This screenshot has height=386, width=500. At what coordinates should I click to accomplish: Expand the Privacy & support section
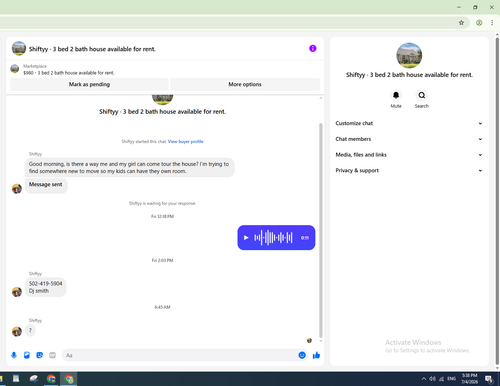point(409,170)
